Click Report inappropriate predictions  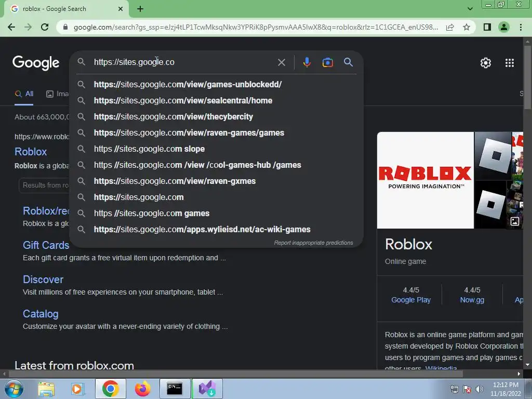pos(313,243)
